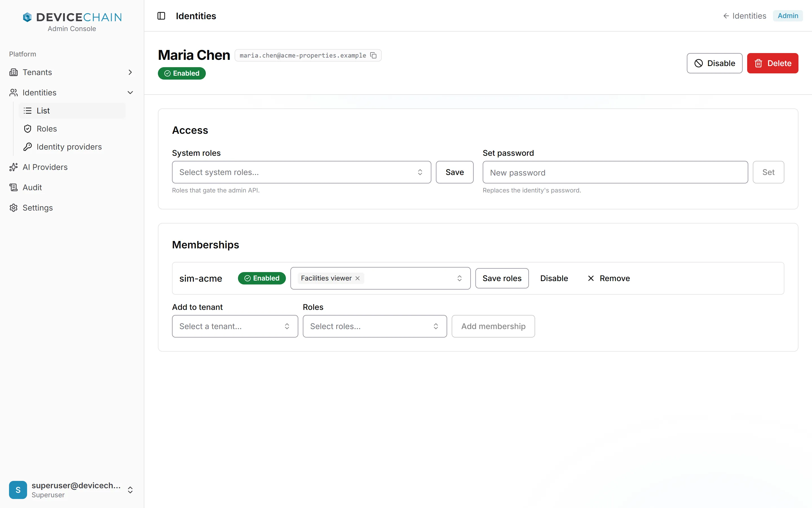Open the superuser account menu
This screenshot has height=508, width=812.
(x=71, y=490)
